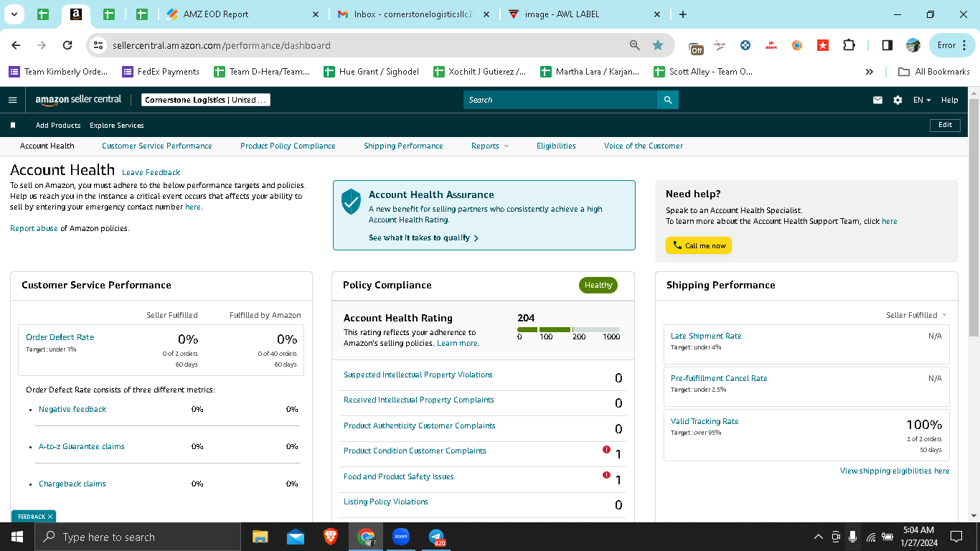Viewport: 980px width, 551px height.
Task: Open the Error menu button in Chrome
Action: 952,45
